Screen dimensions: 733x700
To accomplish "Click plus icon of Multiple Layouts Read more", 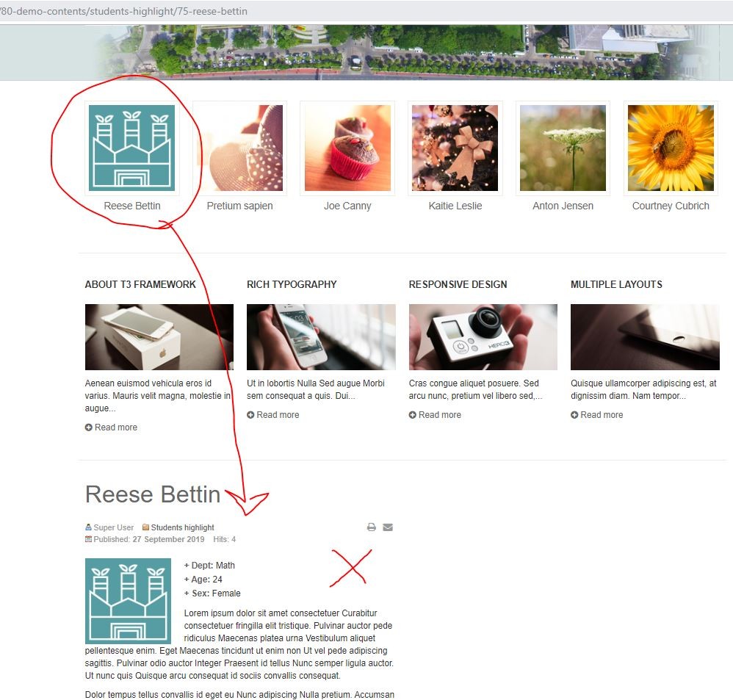I will [x=574, y=415].
